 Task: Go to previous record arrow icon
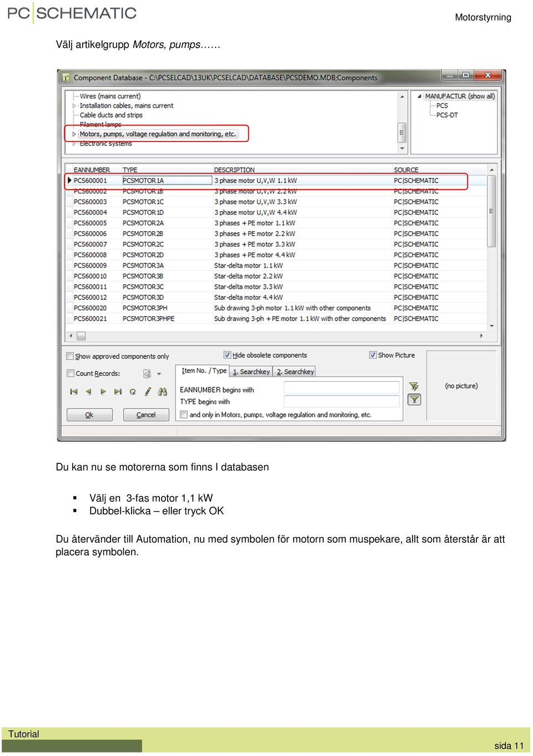pos(88,392)
